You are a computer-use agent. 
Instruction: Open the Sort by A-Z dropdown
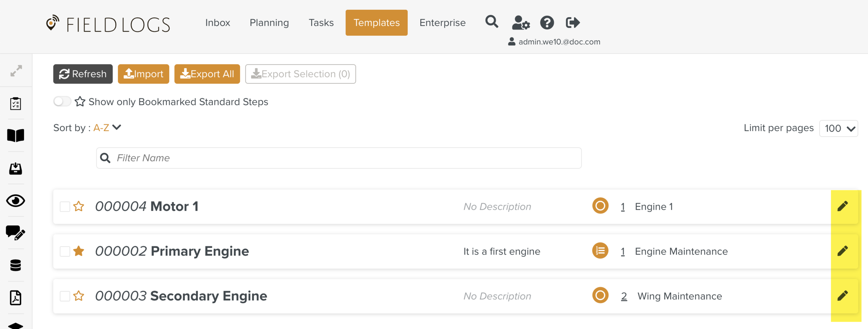[107, 128]
